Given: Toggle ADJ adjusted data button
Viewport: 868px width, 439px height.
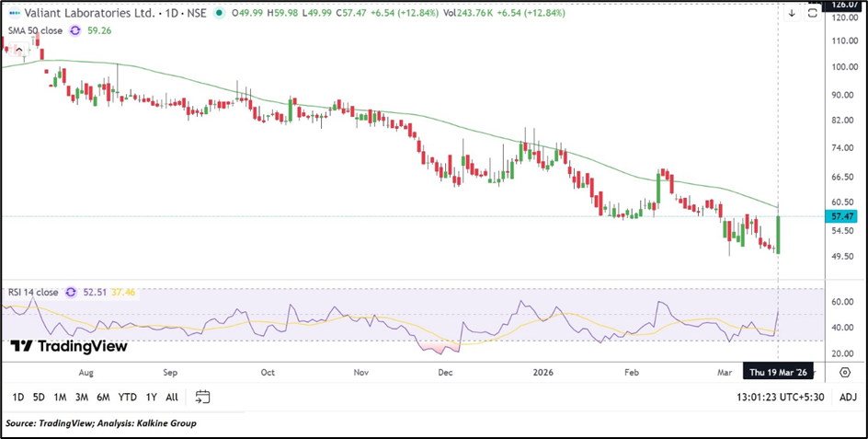Looking at the screenshot, I should 848,397.
